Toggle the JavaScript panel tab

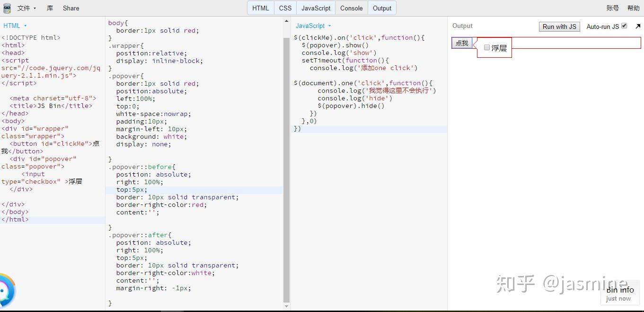316,8
